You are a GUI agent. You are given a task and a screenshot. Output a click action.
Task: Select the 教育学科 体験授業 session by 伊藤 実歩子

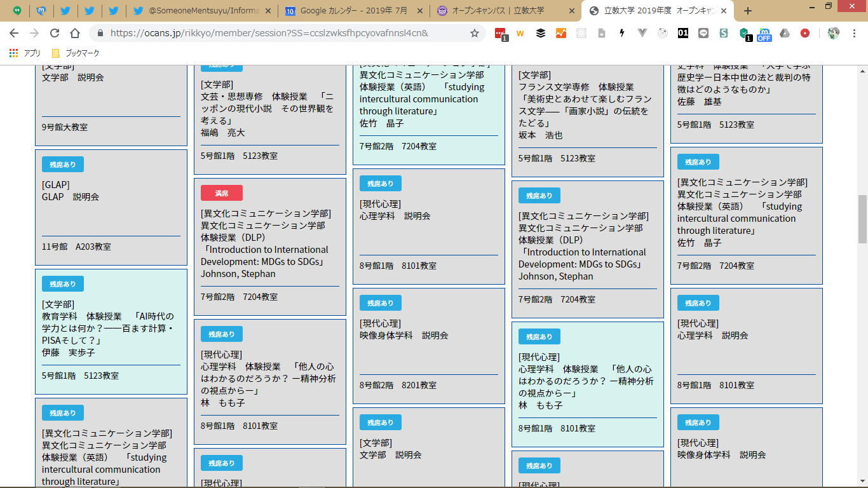point(111,328)
